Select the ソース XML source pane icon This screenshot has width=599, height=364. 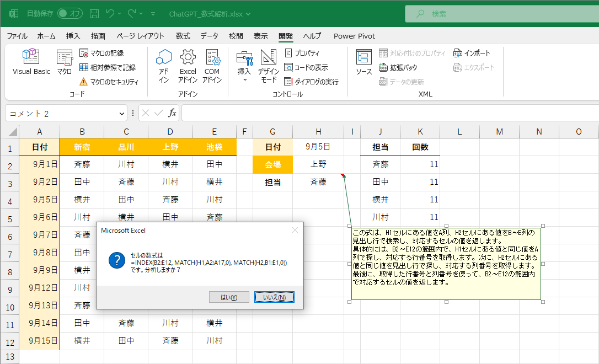click(x=364, y=62)
